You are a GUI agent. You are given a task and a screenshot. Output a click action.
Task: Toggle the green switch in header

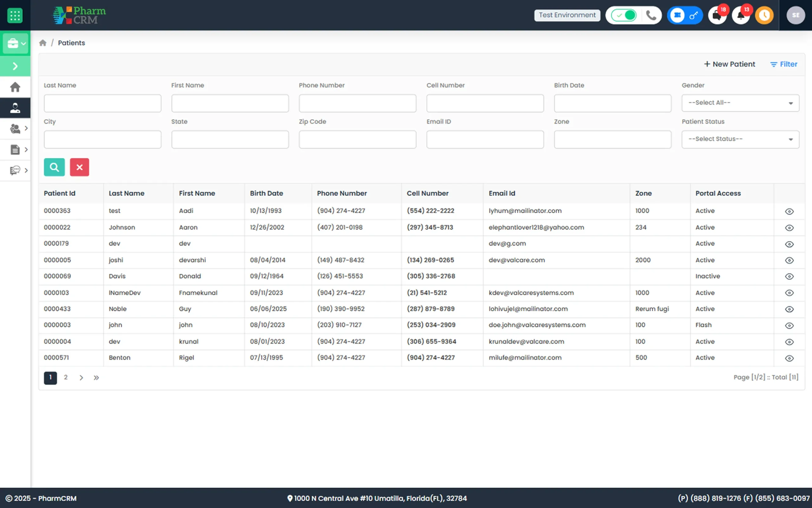point(624,15)
